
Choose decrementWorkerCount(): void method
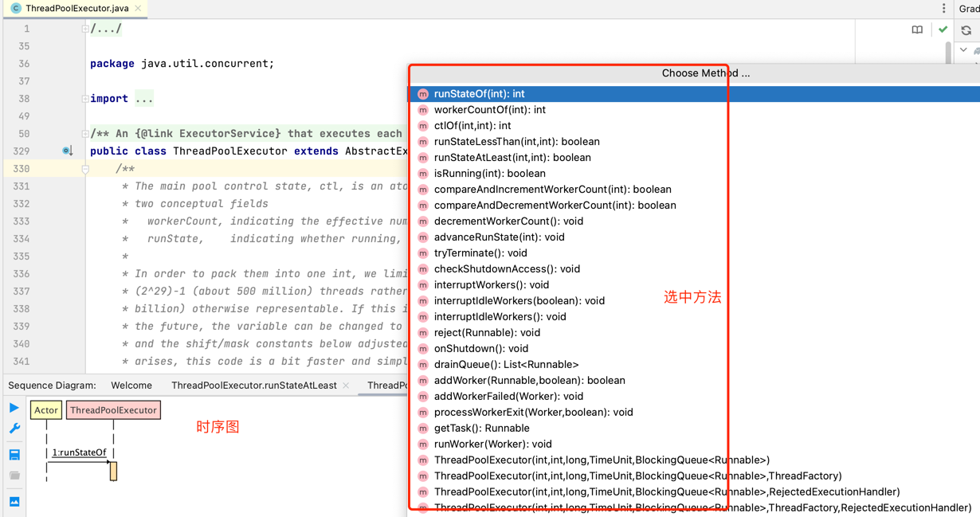pos(694,221)
